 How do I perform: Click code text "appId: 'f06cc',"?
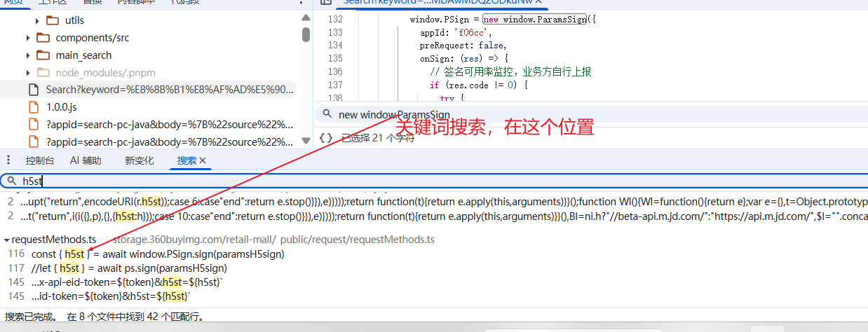(x=456, y=32)
